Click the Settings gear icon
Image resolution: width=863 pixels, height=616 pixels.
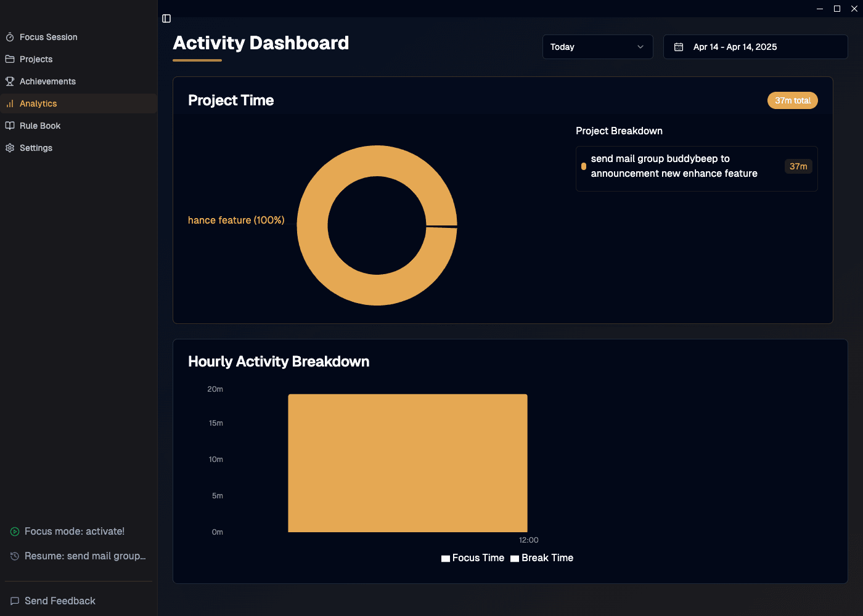pyautogui.click(x=10, y=148)
